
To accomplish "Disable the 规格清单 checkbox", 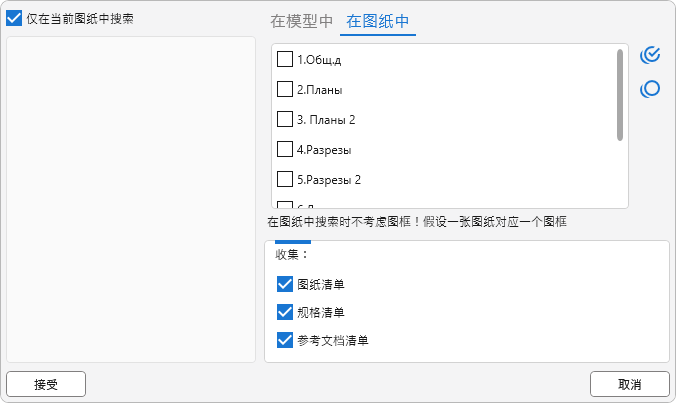I will 285,312.
